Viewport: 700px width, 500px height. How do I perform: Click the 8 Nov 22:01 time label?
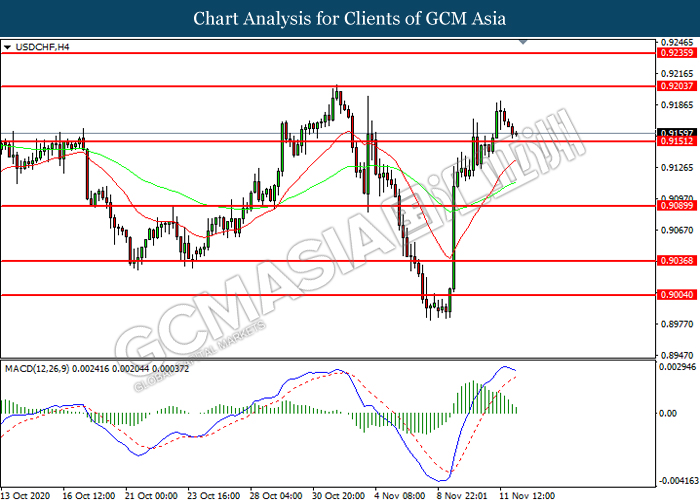point(462,495)
